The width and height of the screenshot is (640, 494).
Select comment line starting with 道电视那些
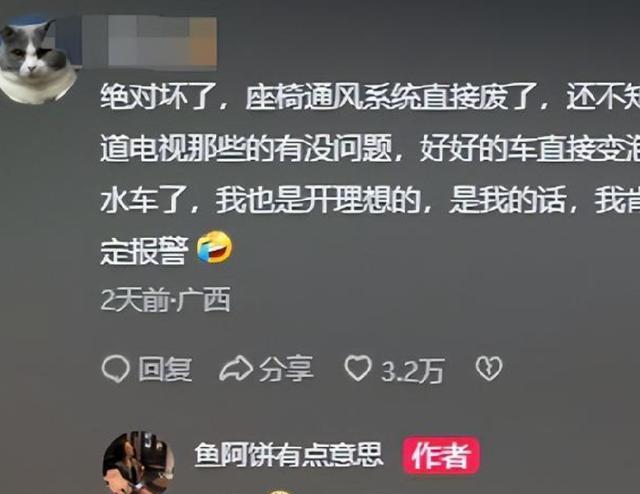(x=370, y=149)
